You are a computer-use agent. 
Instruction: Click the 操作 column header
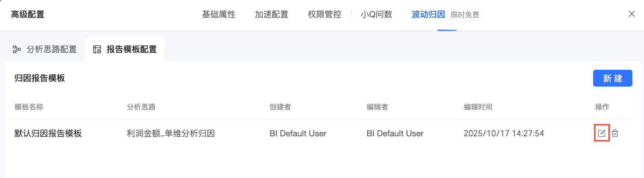point(602,107)
